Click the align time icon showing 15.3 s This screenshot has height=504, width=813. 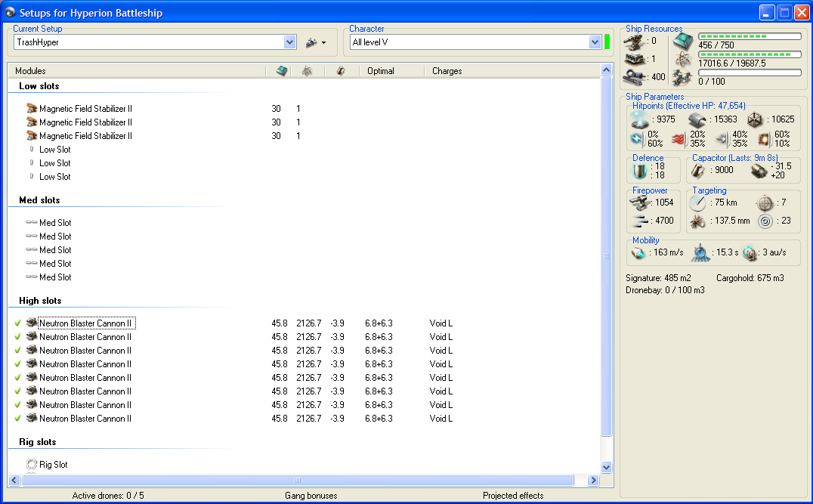pos(700,253)
